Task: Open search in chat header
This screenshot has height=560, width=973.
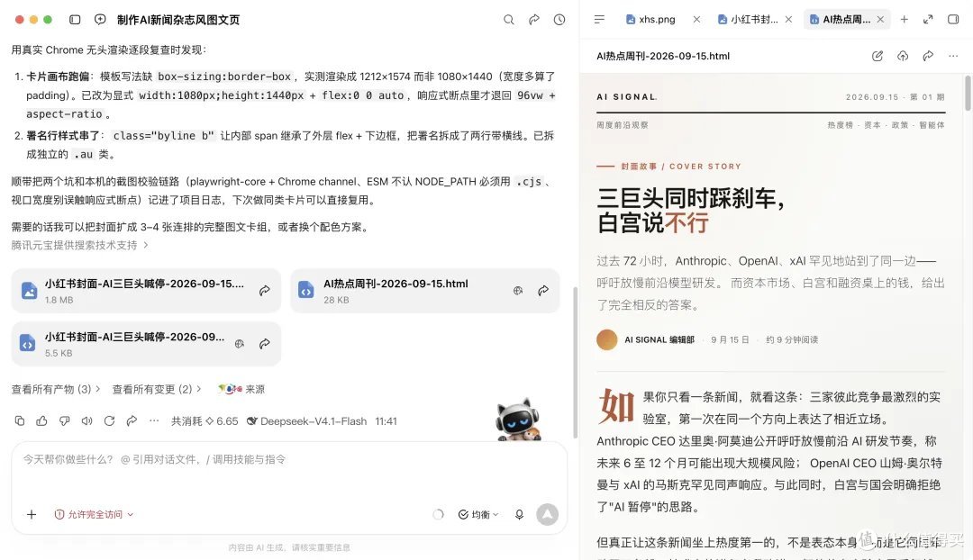Action: pos(509,19)
